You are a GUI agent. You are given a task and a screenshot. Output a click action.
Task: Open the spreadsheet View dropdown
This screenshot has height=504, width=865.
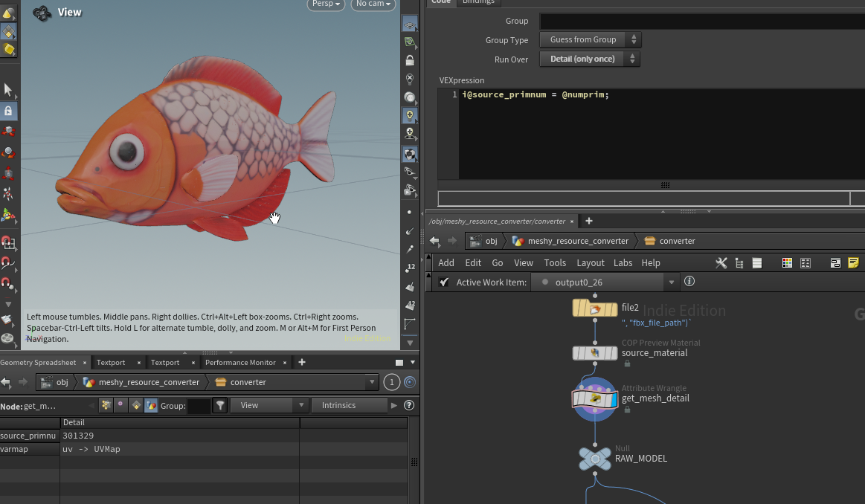(x=269, y=405)
